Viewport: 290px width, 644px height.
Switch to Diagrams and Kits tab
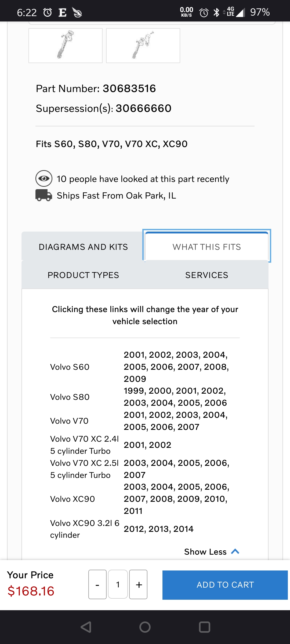(83, 247)
